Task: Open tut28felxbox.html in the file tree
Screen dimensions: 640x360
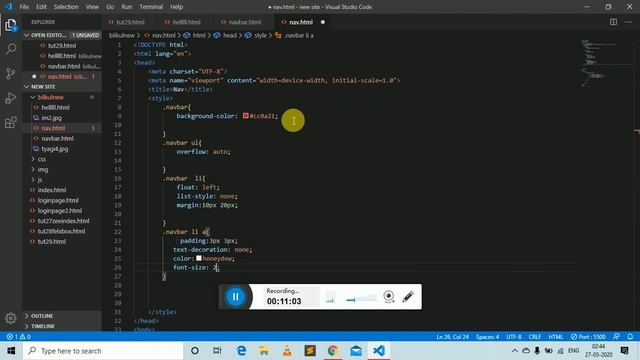Action: tap(61, 231)
